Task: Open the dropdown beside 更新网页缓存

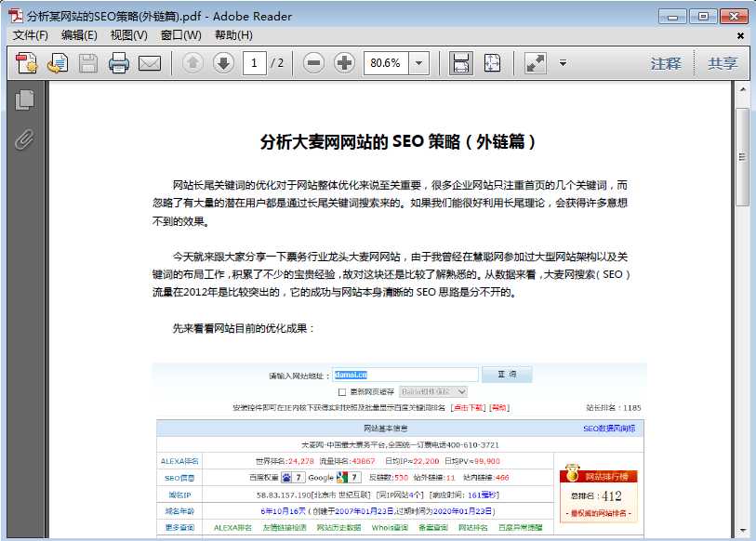Action: 433,391
